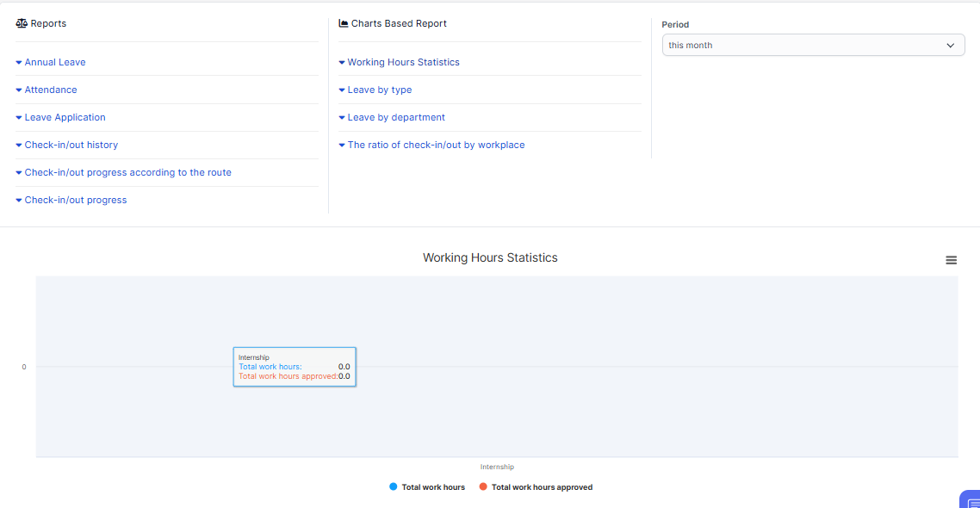Click the Charts Based Report chart icon
Image resolution: width=980 pixels, height=508 pixels.
pyautogui.click(x=344, y=24)
